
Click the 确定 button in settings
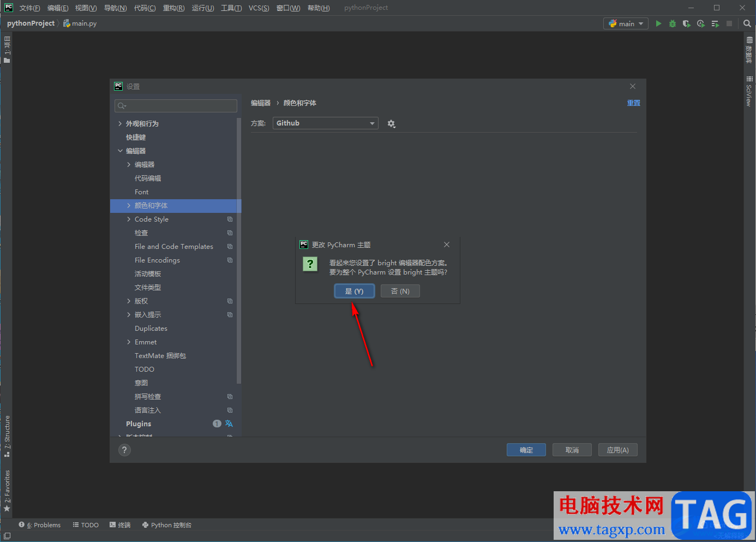[526, 450]
